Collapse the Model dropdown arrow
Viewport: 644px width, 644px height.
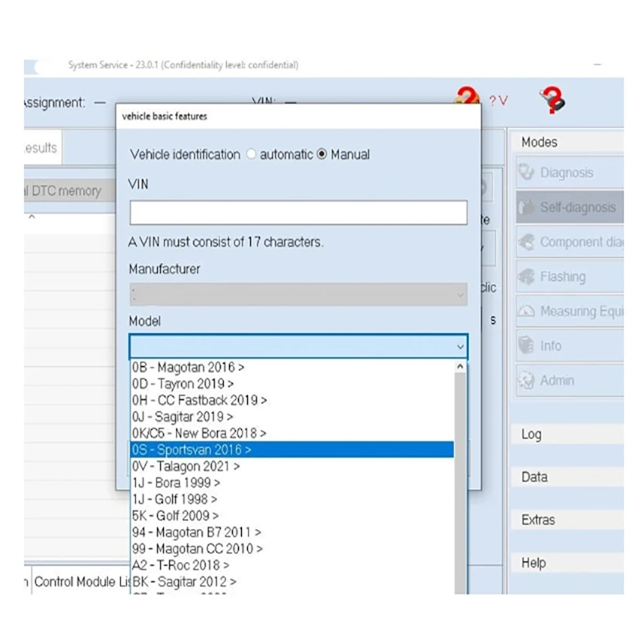pyautogui.click(x=460, y=347)
